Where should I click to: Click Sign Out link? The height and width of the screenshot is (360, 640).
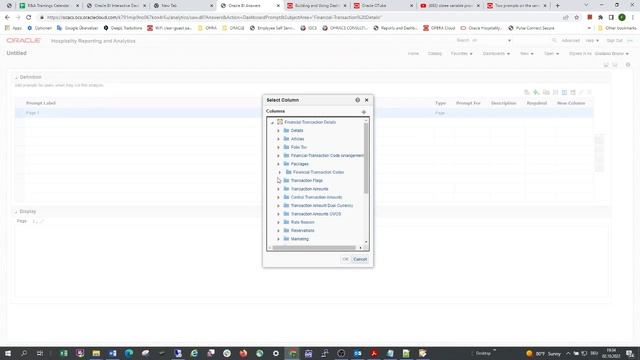coord(614,41)
